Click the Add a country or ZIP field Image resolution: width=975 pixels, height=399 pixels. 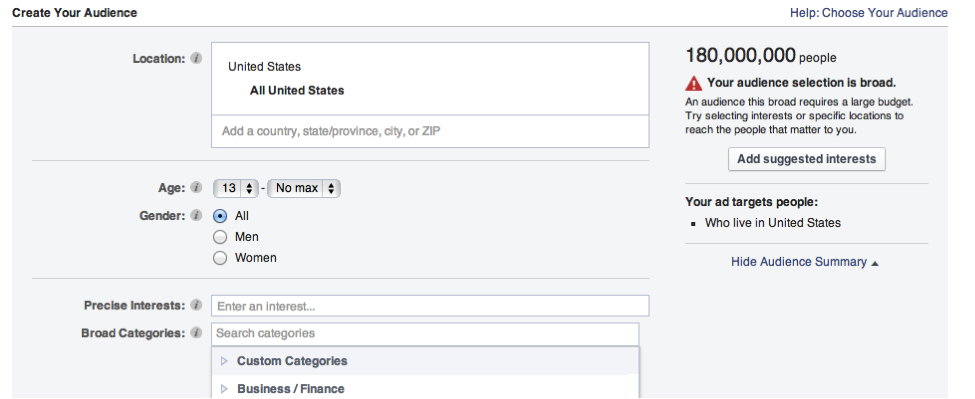click(430, 131)
